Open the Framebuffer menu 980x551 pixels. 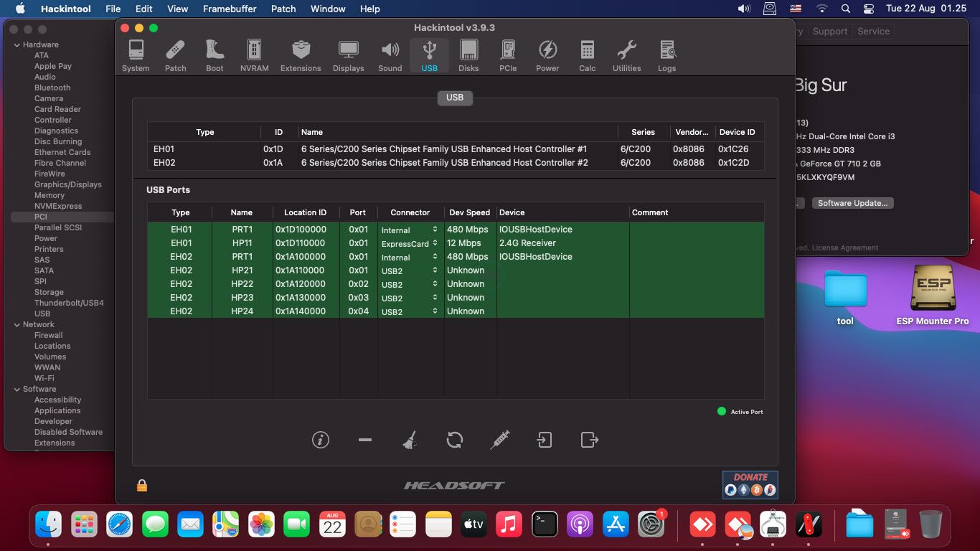pos(230,9)
